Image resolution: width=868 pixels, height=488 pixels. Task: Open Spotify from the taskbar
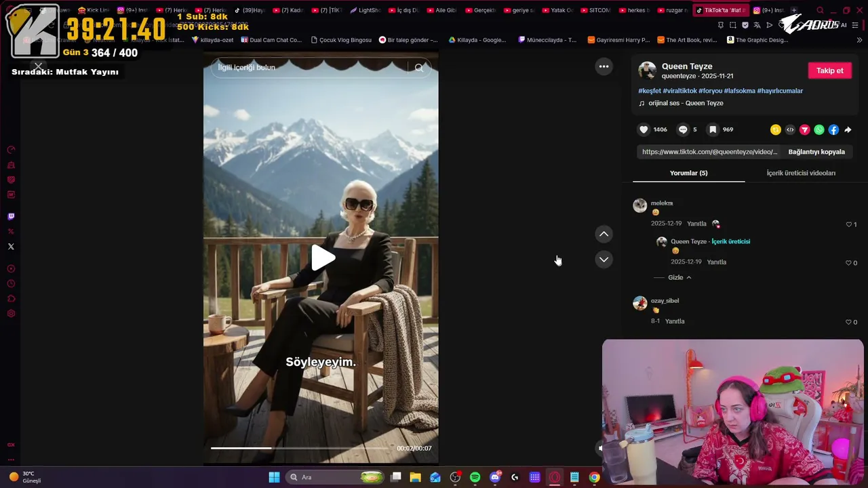point(475,477)
